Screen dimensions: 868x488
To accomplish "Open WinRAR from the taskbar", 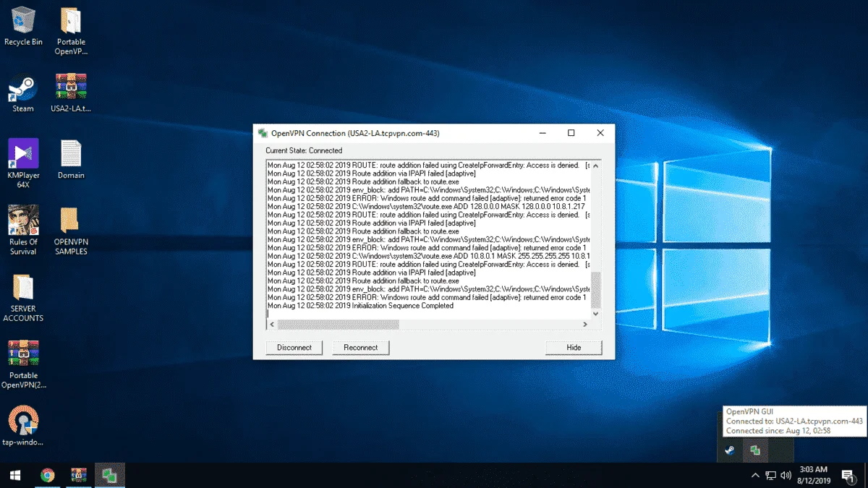I will (x=78, y=475).
